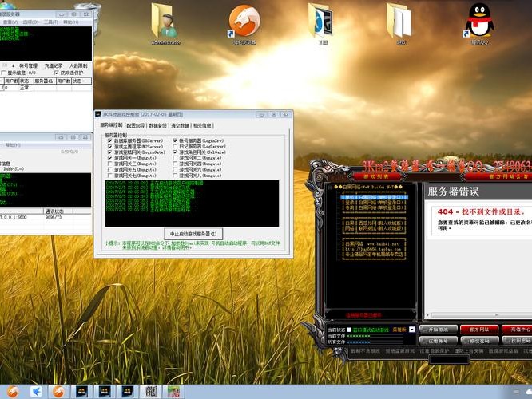
Task: Switch to 配置向导 tab
Action: click(x=135, y=125)
